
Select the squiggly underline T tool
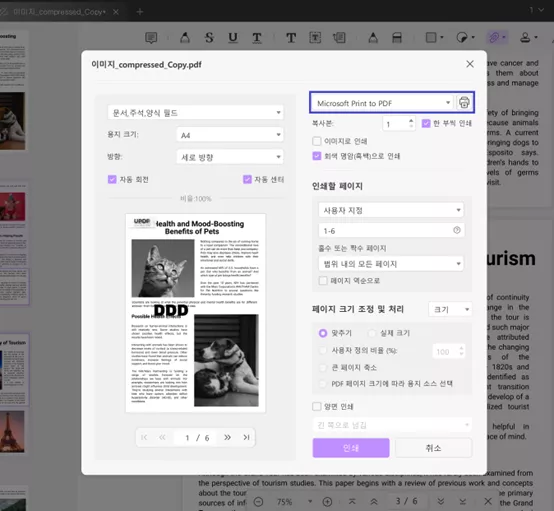coord(257,37)
